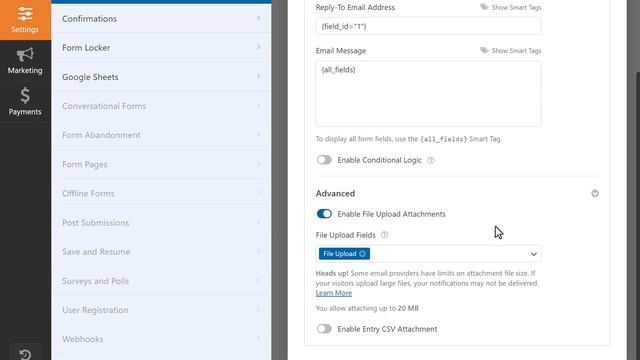Expand Form Pages chevron arrow

258,164
